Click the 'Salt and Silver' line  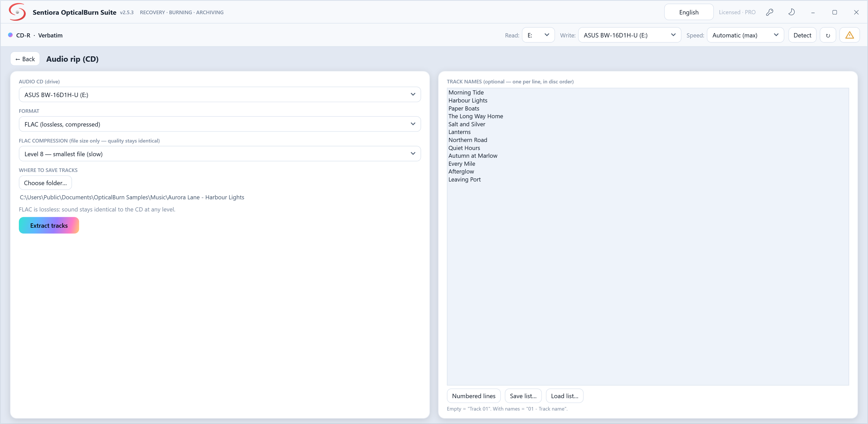pyautogui.click(x=467, y=124)
